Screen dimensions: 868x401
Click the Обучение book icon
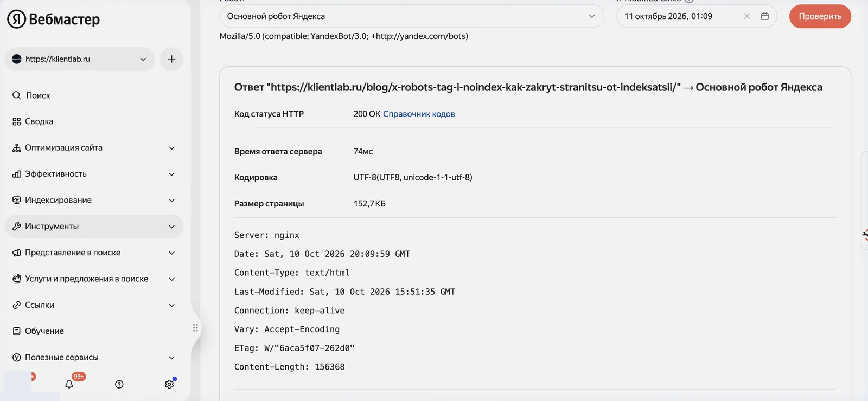17,331
